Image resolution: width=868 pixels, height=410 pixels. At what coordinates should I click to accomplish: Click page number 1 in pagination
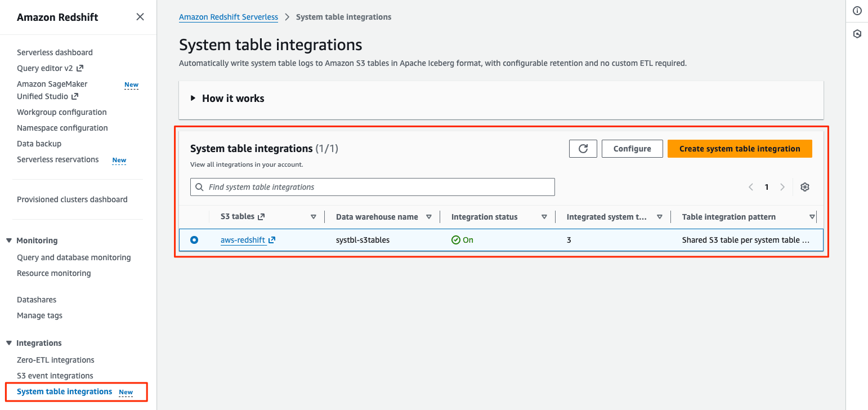(767, 187)
